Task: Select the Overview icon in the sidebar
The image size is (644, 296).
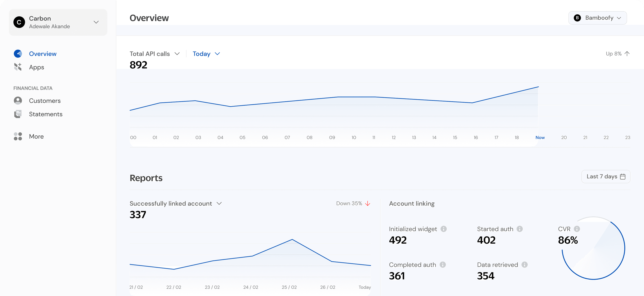Action: 18,53
